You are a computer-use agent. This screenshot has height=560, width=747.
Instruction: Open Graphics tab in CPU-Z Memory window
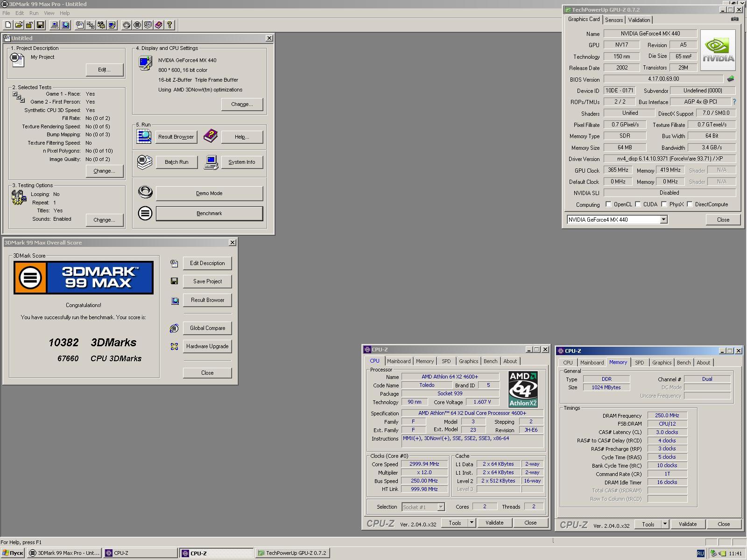pos(662,363)
